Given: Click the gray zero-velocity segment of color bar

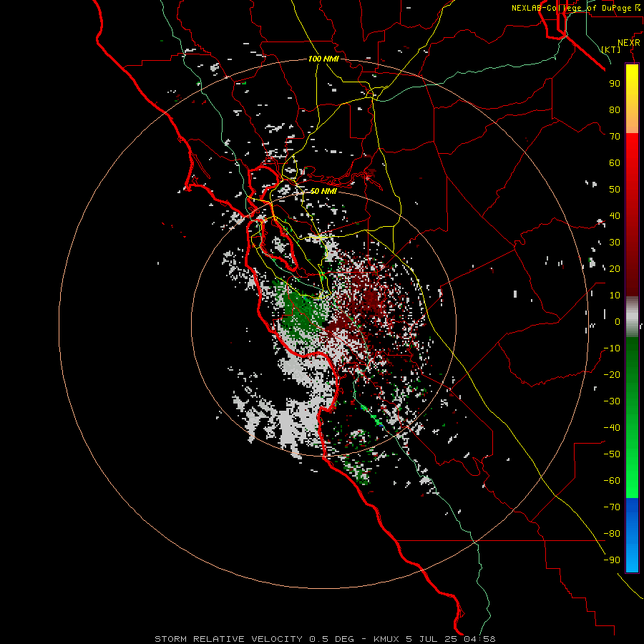Looking at the screenshot, I should pos(632,316).
